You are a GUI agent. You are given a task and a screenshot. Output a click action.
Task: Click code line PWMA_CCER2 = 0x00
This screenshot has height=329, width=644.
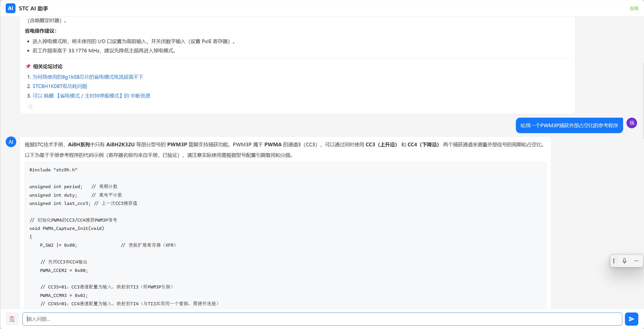click(x=64, y=270)
